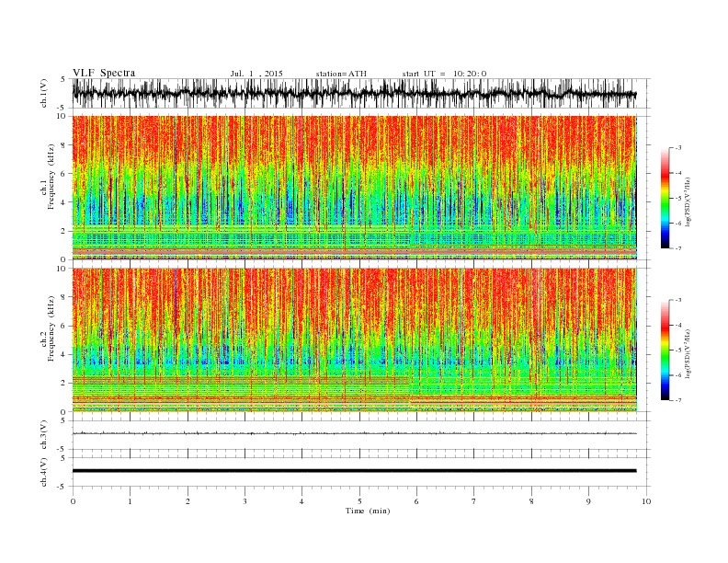728x563 pixels.
Task: Click time axis tick label "2"
Action: [188, 501]
